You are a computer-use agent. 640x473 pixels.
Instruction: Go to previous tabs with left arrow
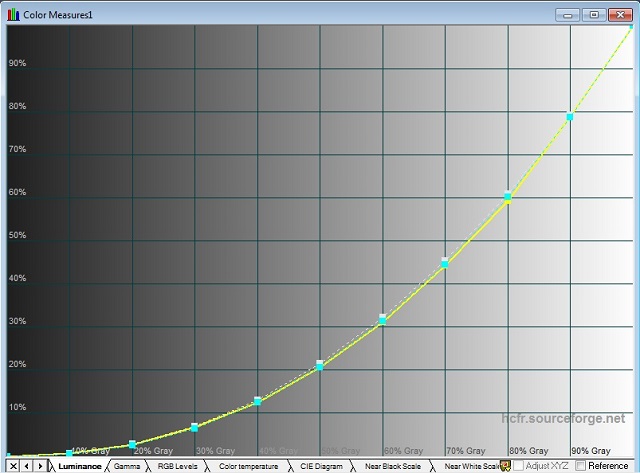27,466
